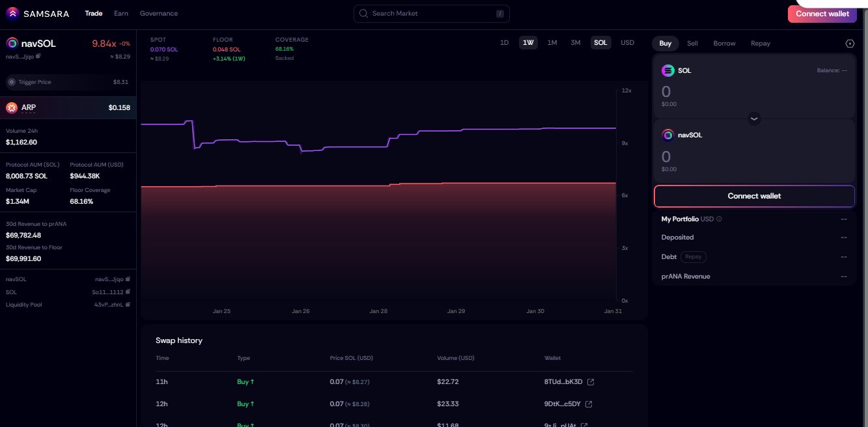
Task: Copy the navSOL address under the title
Action: tap(38, 56)
